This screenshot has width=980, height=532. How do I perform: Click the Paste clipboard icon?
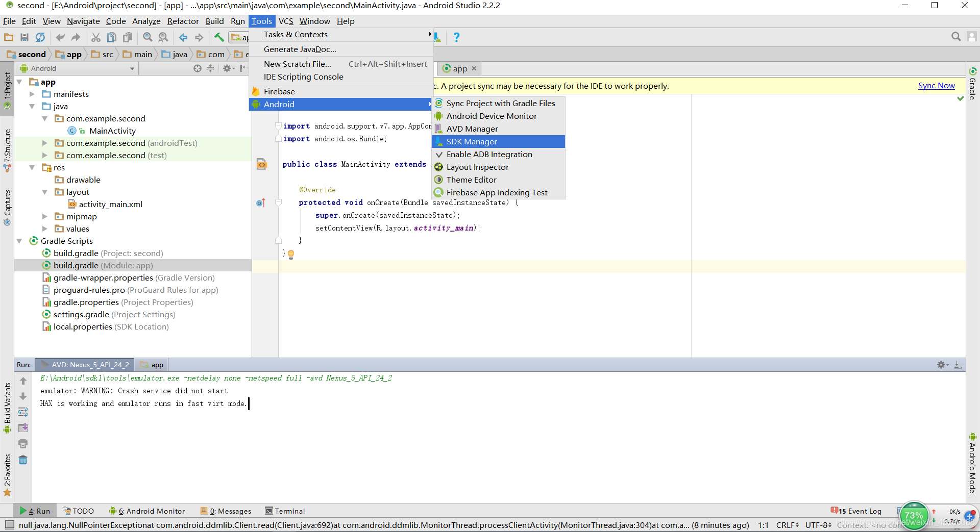tap(128, 37)
